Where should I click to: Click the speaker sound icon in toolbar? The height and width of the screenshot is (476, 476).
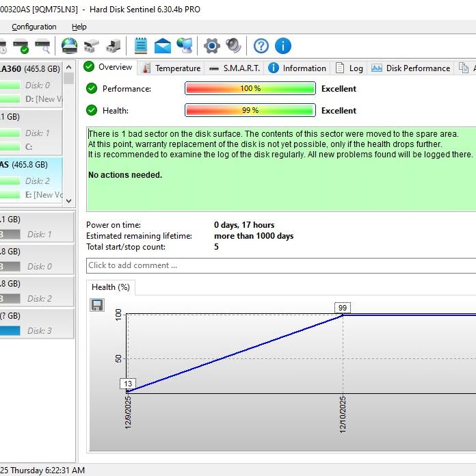pos(234,46)
